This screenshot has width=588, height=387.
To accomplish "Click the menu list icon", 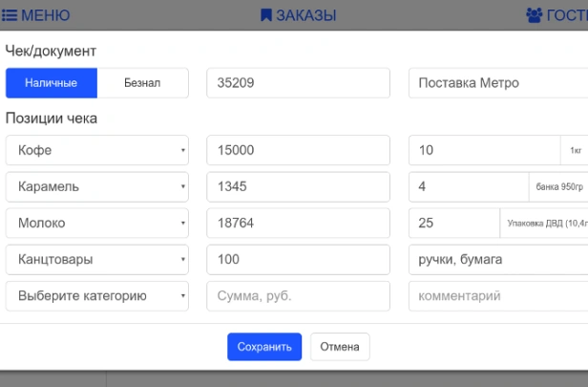I will (x=10, y=15).
